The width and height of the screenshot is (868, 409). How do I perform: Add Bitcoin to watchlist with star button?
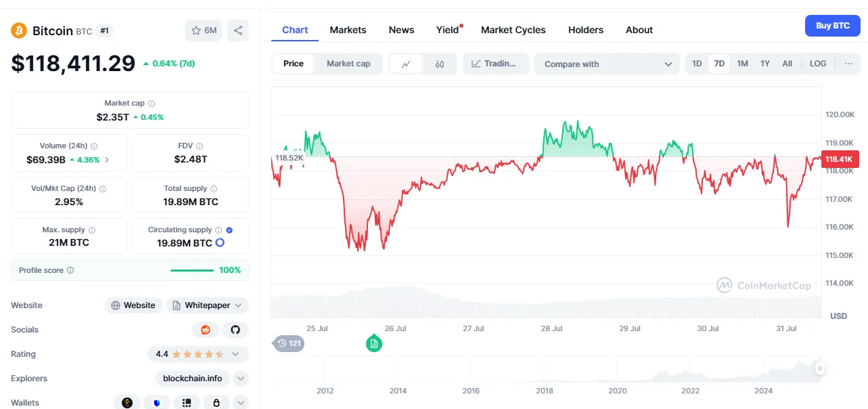[204, 30]
